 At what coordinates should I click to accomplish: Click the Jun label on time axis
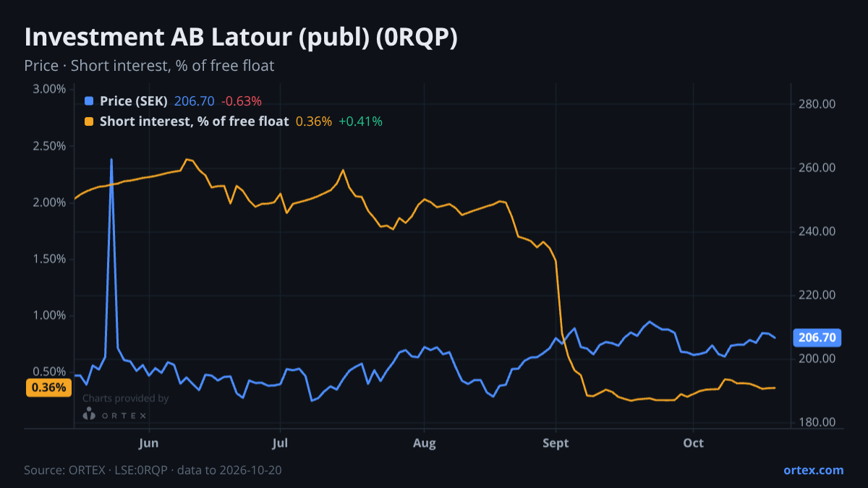click(x=149, y=443)
